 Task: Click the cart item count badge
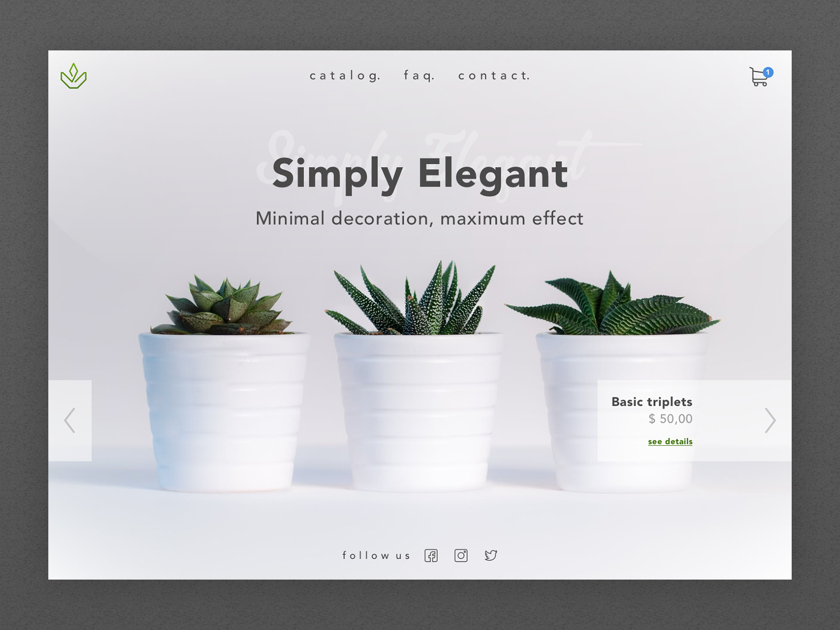coord(769,71)
